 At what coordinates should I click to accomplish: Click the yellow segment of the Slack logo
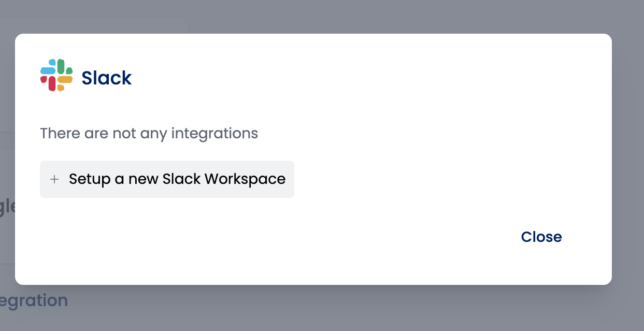(x=64, y=80)
